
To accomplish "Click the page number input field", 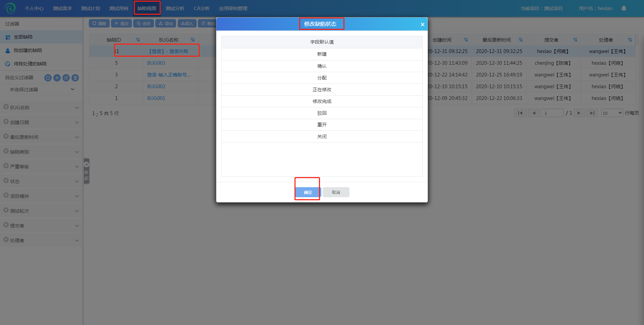I will pyautogui.click(x=552, y=113).
